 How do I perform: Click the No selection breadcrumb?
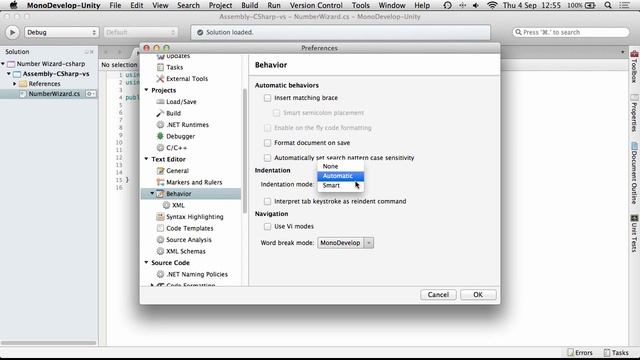point(119,64)
